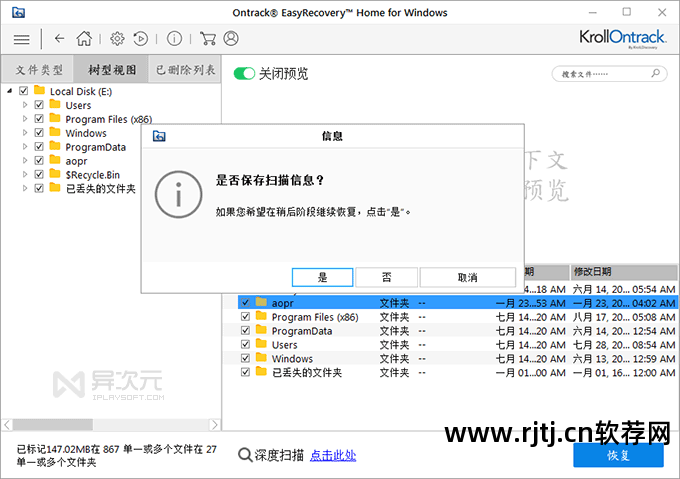The image size is (680, 479).
Task: Open the shopping cart icon
Action: tap(208, 39)
